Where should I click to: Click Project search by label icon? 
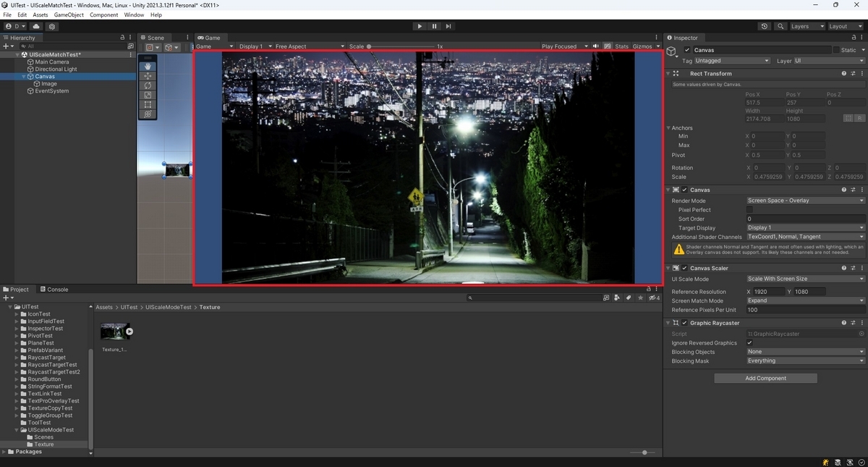(629, 298)
